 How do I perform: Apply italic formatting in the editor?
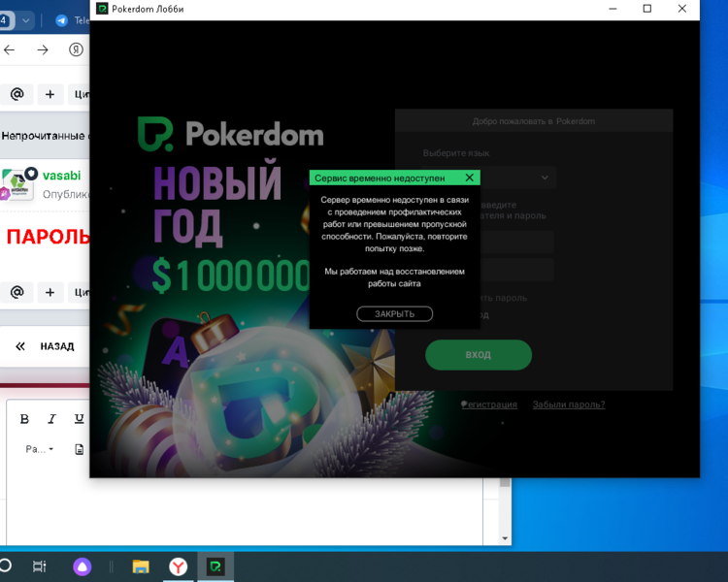52,419
